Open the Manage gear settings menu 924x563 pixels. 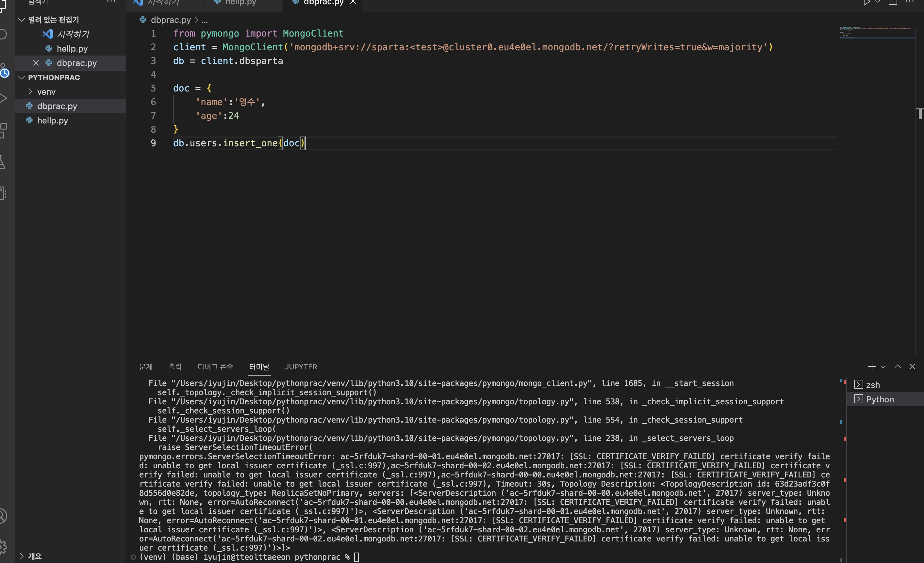pyautogui.click(x=3, y=547)
